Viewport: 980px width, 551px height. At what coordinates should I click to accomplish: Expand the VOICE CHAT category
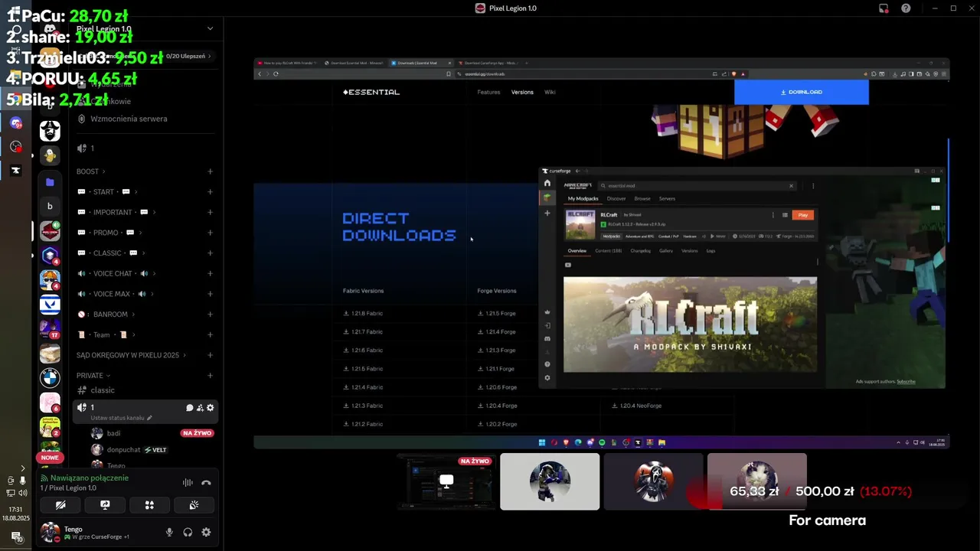tap(116, 273)
